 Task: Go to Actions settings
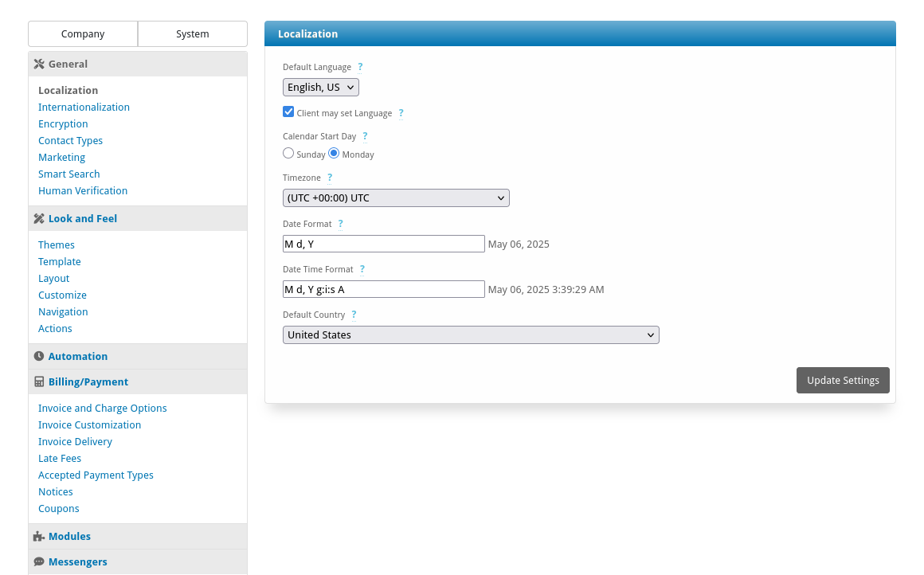(56, 329)
